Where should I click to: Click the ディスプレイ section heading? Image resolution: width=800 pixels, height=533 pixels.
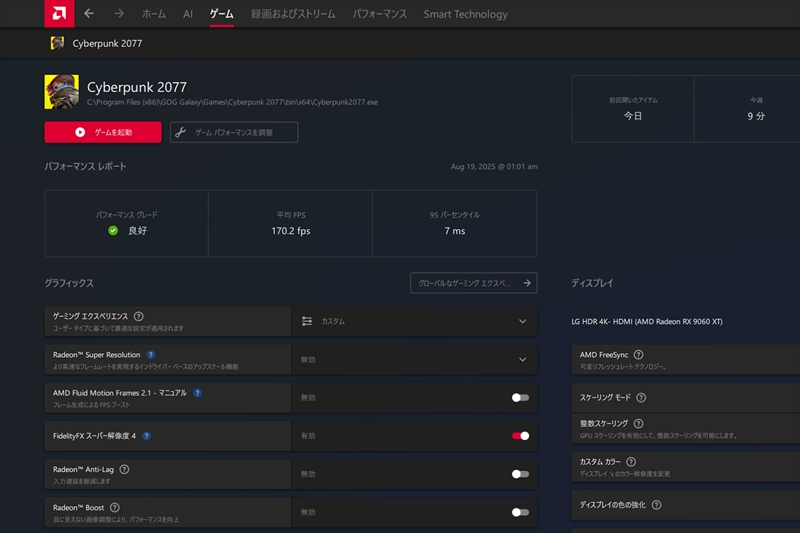tap(592, 283)
